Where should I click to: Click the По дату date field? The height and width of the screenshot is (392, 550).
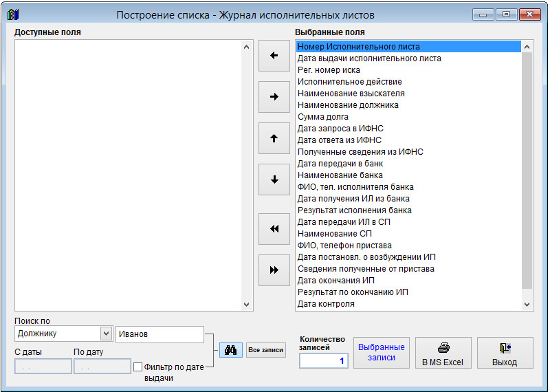102,367
